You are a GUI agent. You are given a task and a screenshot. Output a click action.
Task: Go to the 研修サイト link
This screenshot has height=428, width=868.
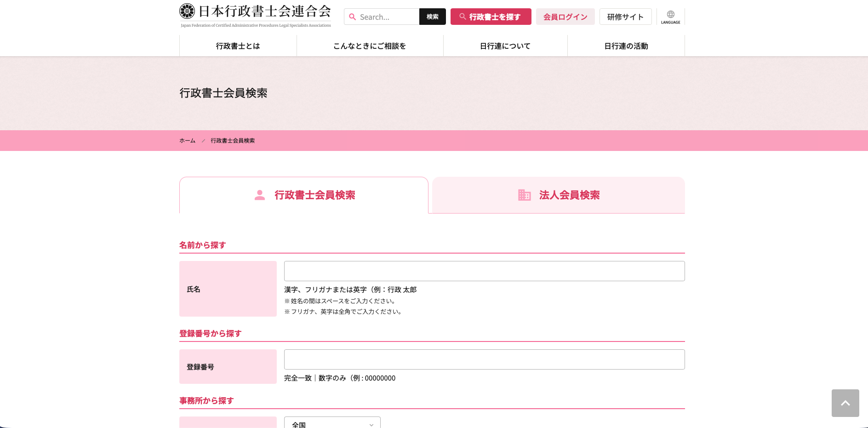coord(625,17)
